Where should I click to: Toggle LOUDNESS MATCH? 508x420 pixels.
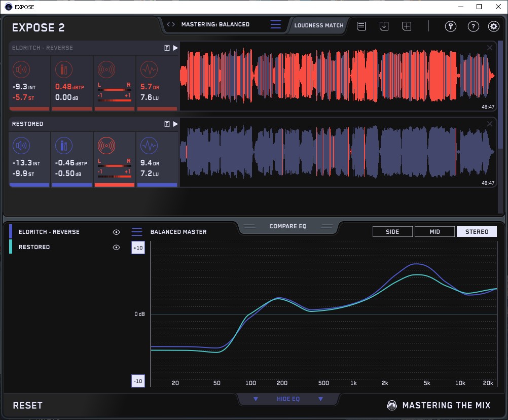319,25
